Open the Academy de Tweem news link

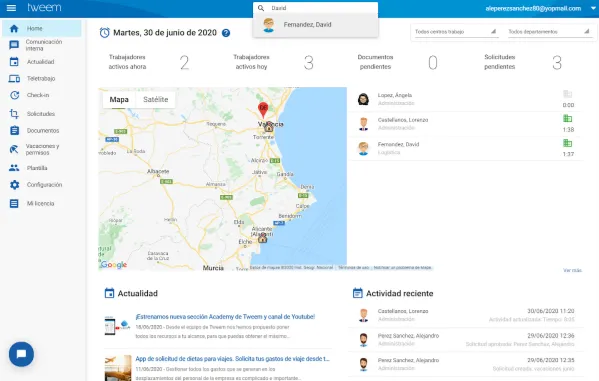click(225, 317)
